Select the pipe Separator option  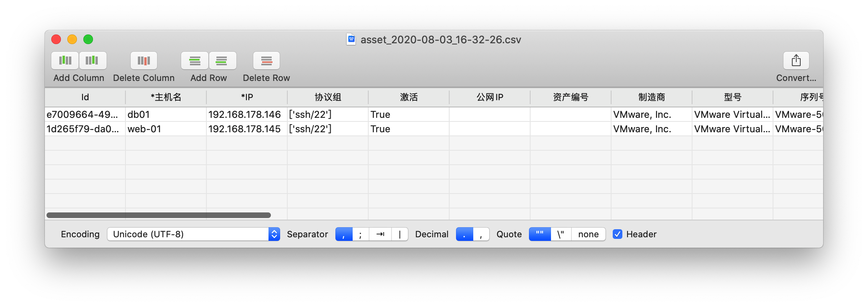point(400,234)
